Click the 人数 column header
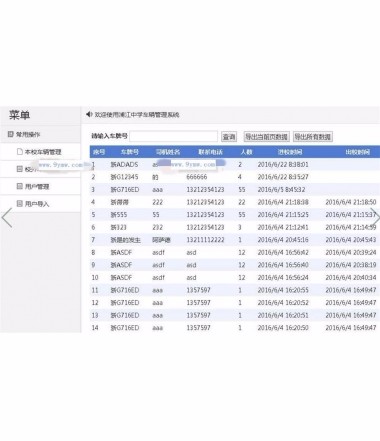Image resolution: width=380 pixels, height=441 pixels. tap(247, 152)
